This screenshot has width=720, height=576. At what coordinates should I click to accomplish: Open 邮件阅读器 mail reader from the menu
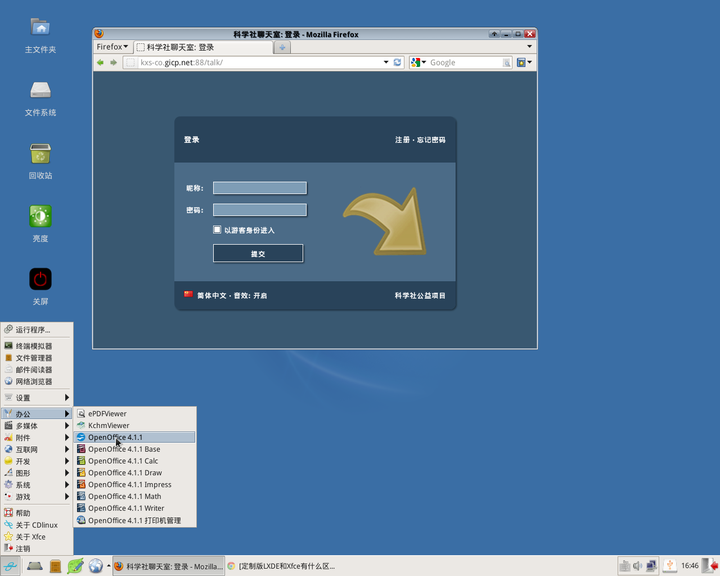pos(37,370)
